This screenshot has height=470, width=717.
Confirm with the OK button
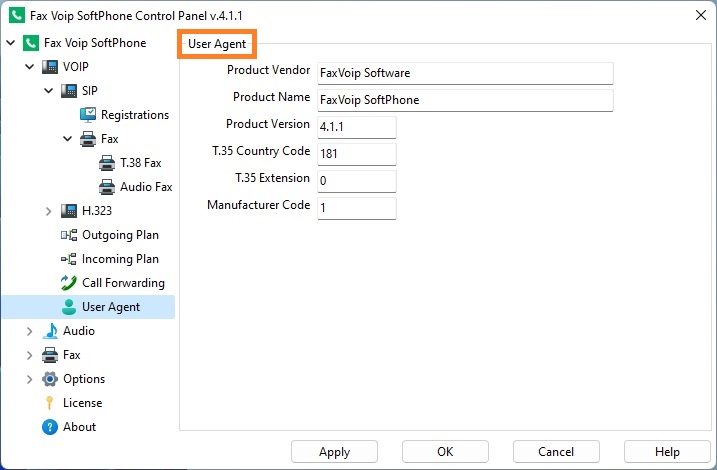[445, 452]
